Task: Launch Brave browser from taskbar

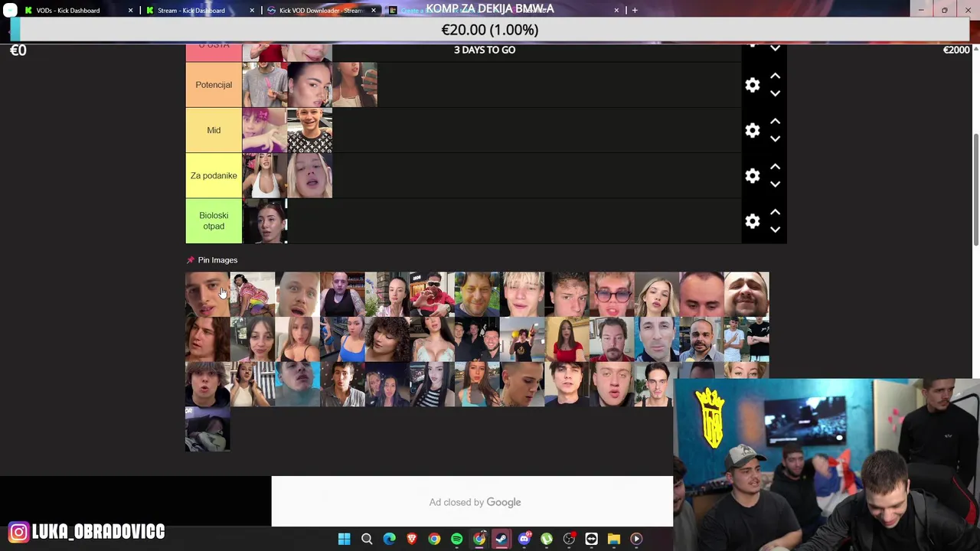Action: pos(412,539)
